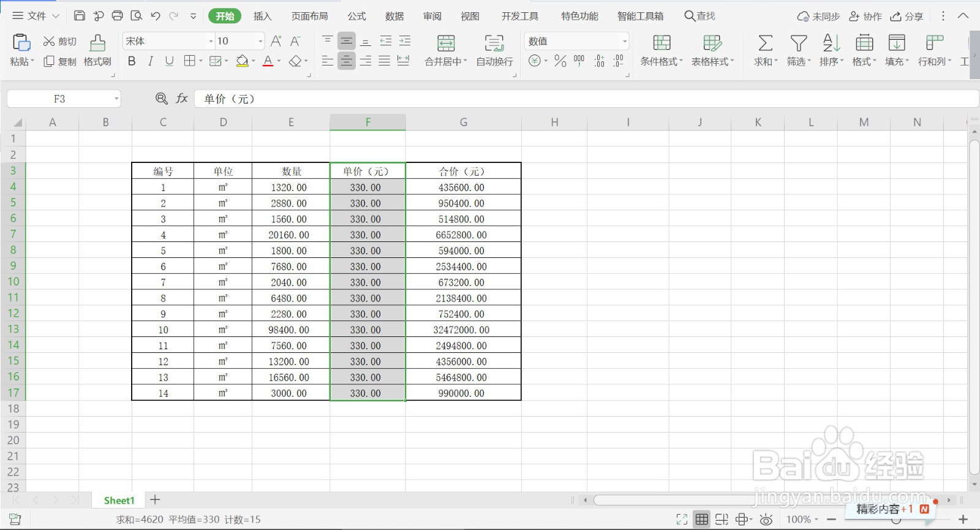980x530 pixels.
Task: Click the Paste clipboard icon
Action: pyautogui.click(x=21, y=42)
